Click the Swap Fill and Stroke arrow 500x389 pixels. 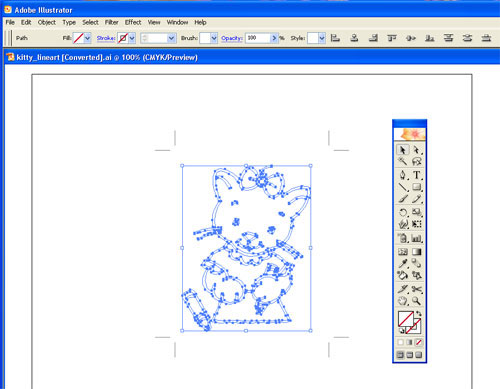419,314
